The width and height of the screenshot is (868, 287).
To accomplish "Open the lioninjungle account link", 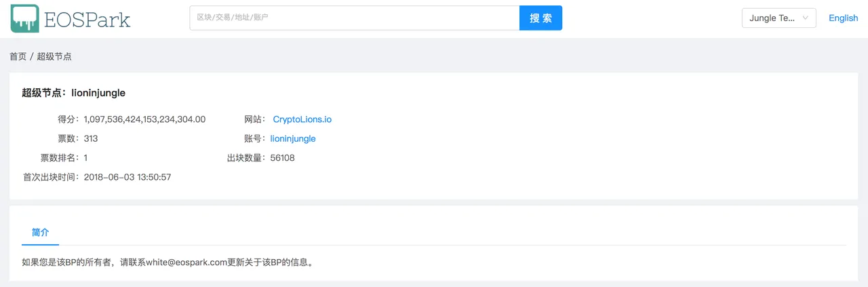I will (x=293, y=138).
